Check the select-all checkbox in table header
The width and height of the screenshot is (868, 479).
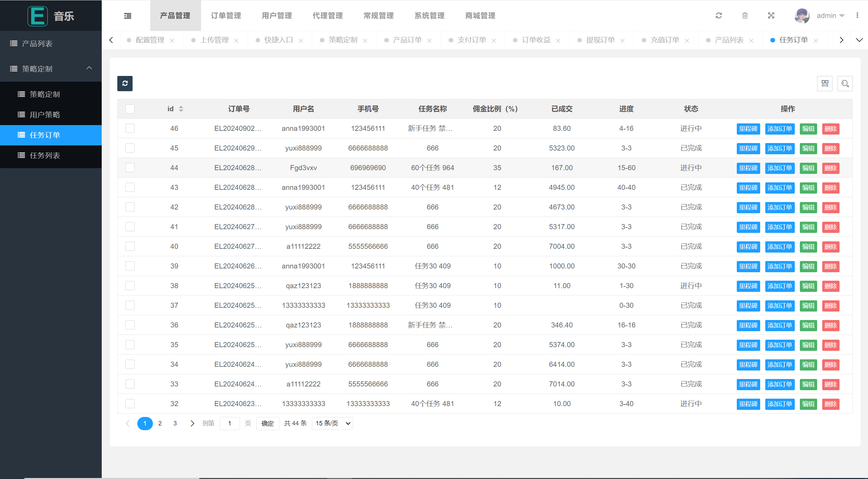(x=130, y=109)
